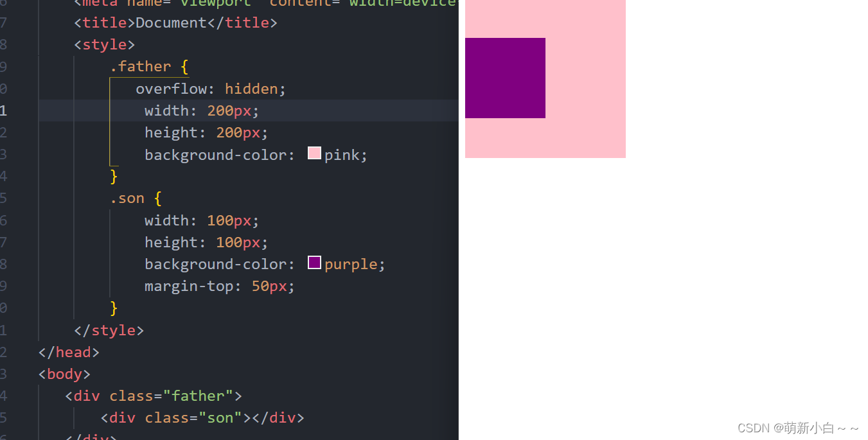Click the '<body>' tag line
Image resolution: width=868 pixels, height=440 pixels.
tap(64, 374)
